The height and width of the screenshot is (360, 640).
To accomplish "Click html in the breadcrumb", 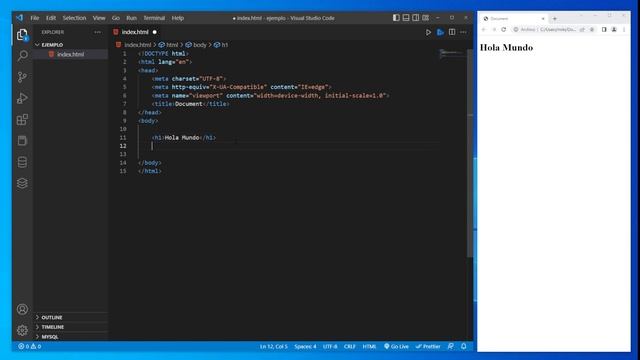I will click(x=172, y=45).
